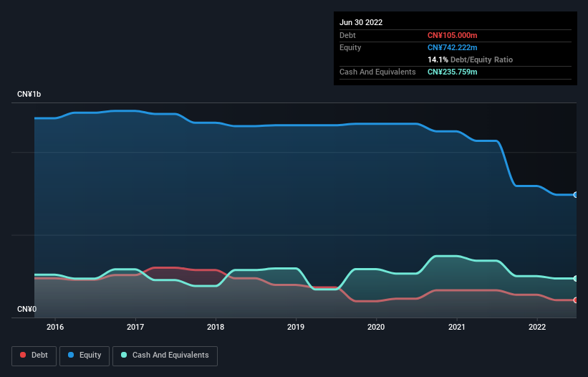Click the 2018 x-axis label
The image size is (588, 377).
216,327
